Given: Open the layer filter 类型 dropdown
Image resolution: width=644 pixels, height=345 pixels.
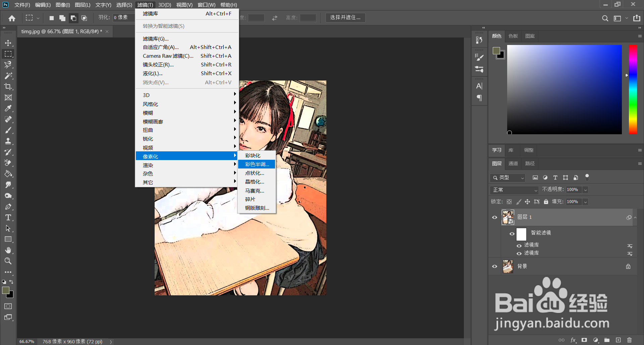Looking at the screenshot, I should tap(507, 178).
